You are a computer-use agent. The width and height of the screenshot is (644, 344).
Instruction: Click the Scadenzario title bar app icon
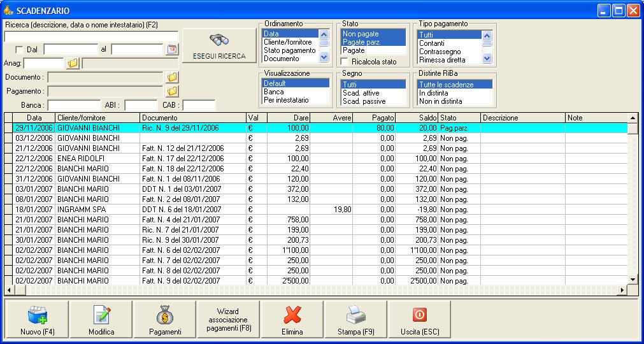(x=8, y=10)
